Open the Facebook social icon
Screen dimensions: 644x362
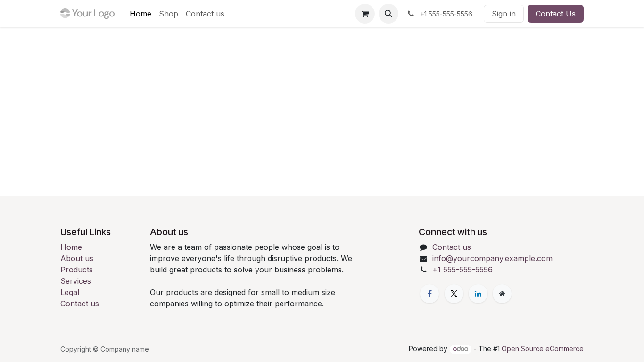click(x=429, y=294)
